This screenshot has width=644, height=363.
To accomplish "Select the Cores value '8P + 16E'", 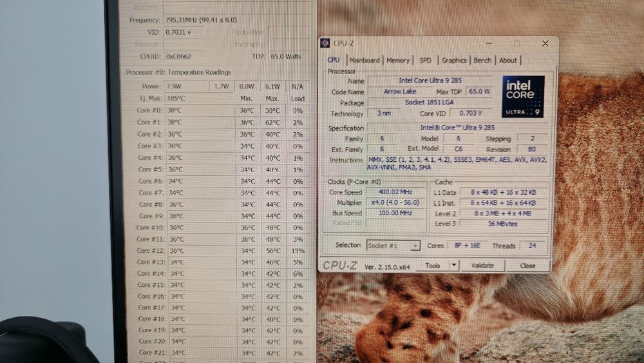I will [x=467, y=246].
